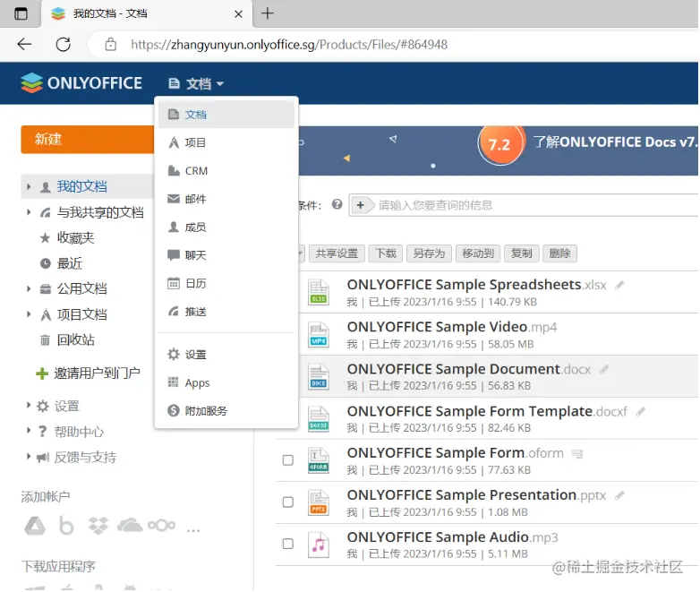Viewport: 700px width, 592px height.
Task: Tick checkbox for Sample Audio.mp3
Action: [288, 544]
